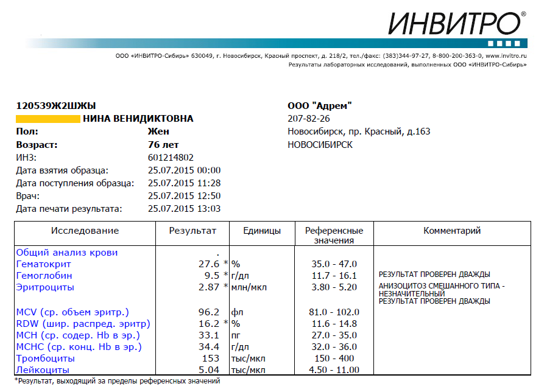Screen dimensions: 547x392
Task: Click the Исследование column header
Action: [x=85, y=231]
